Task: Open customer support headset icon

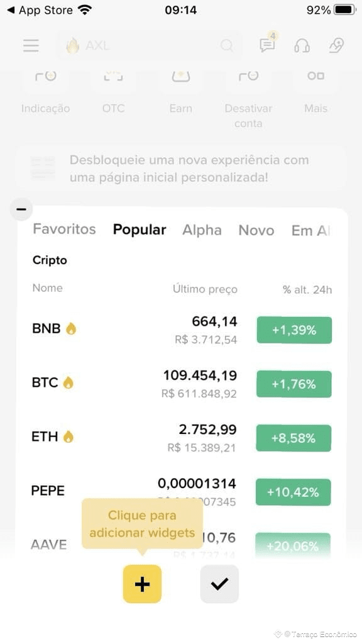Action: (x=302, y=45)
